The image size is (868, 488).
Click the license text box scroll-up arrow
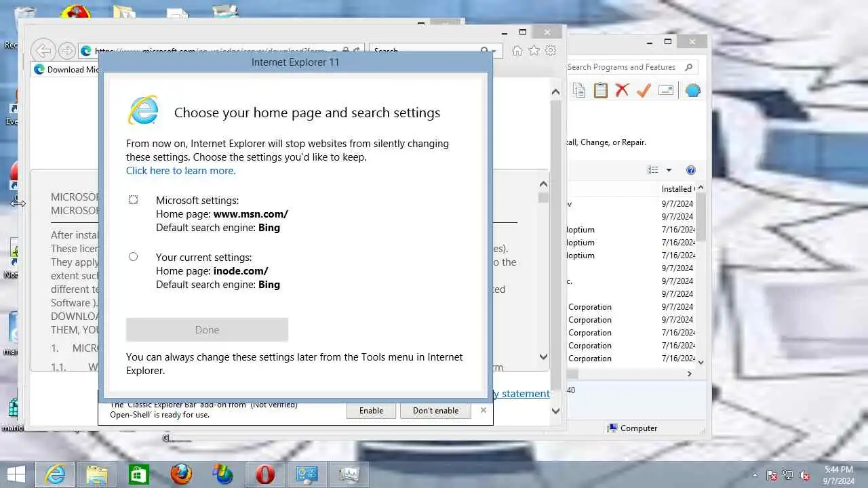coord(543,184)
